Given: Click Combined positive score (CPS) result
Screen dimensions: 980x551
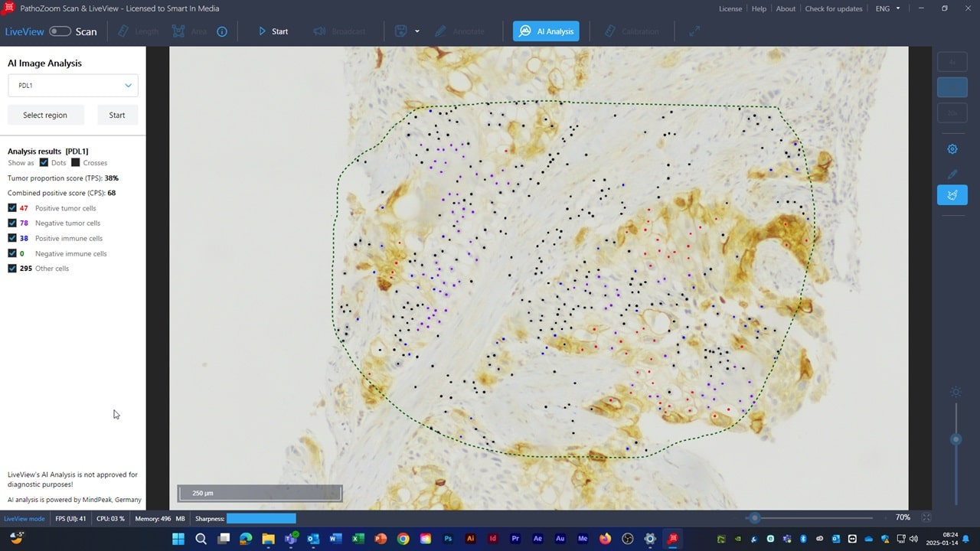Looking at the screenshot, I should click(61, 193).
